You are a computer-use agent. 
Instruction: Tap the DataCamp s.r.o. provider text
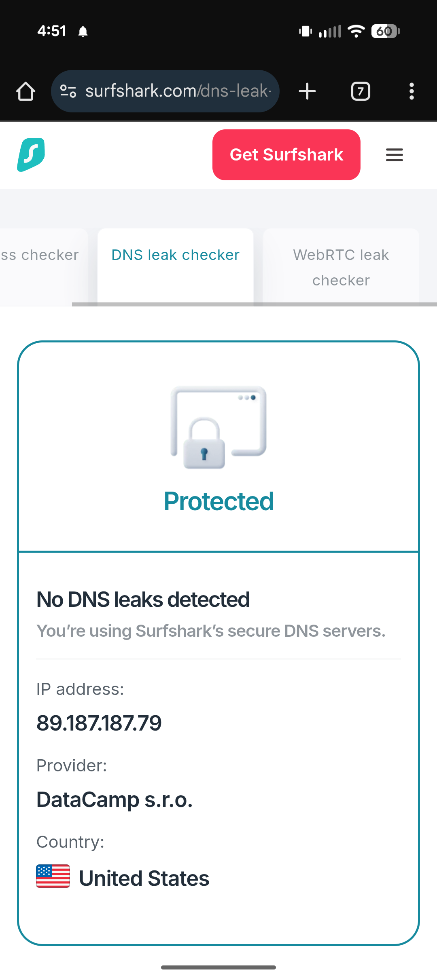pos(115,800)
